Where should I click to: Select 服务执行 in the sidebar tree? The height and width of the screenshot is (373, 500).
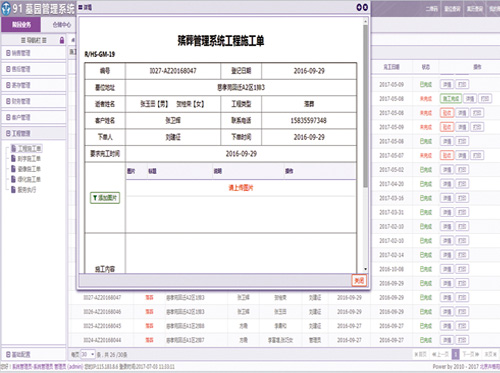coord(24,190)
